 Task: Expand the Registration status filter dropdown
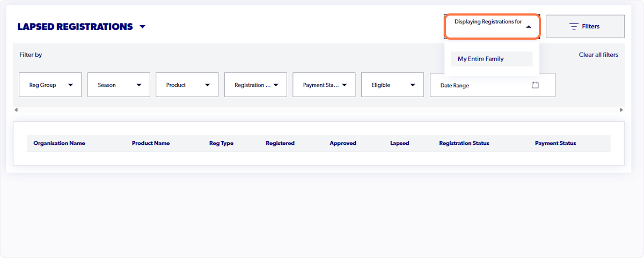[x=255, y=85]
